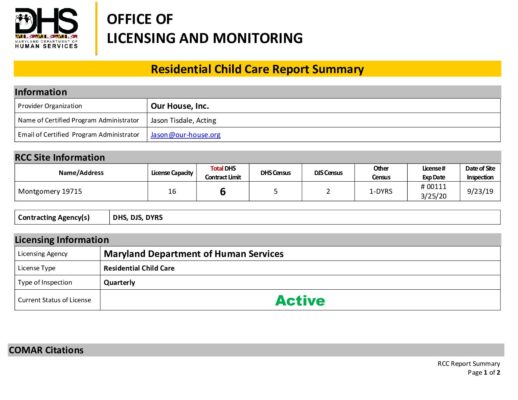Click the 'DHS Census' column header

[x=275, y=173]
